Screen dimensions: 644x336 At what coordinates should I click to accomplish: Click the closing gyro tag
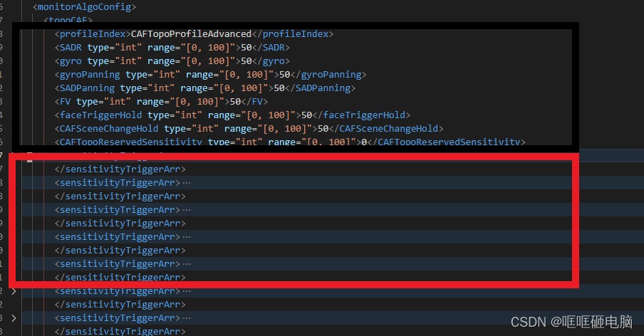271,61
